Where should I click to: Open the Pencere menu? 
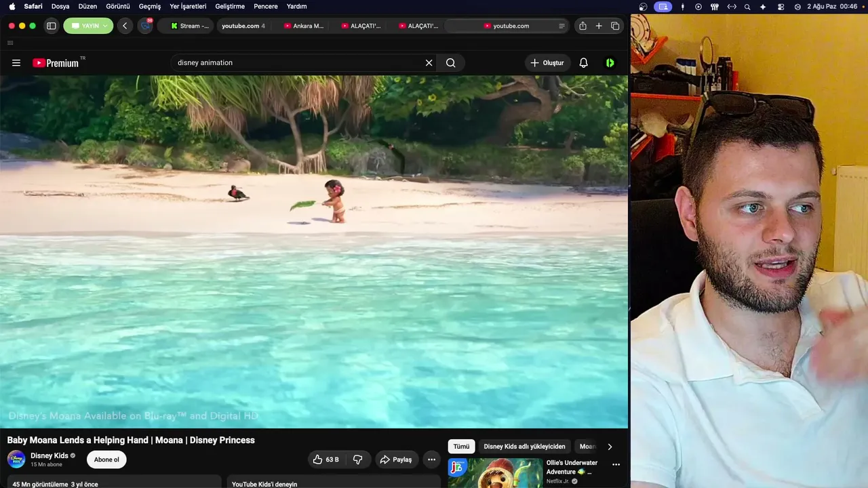tap(266, 6)
